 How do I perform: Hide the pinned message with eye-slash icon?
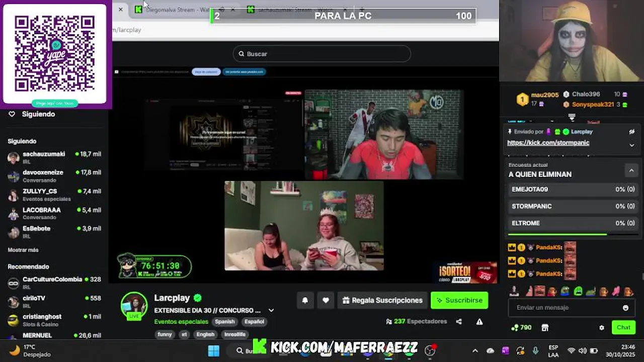[x=632, y=132]
